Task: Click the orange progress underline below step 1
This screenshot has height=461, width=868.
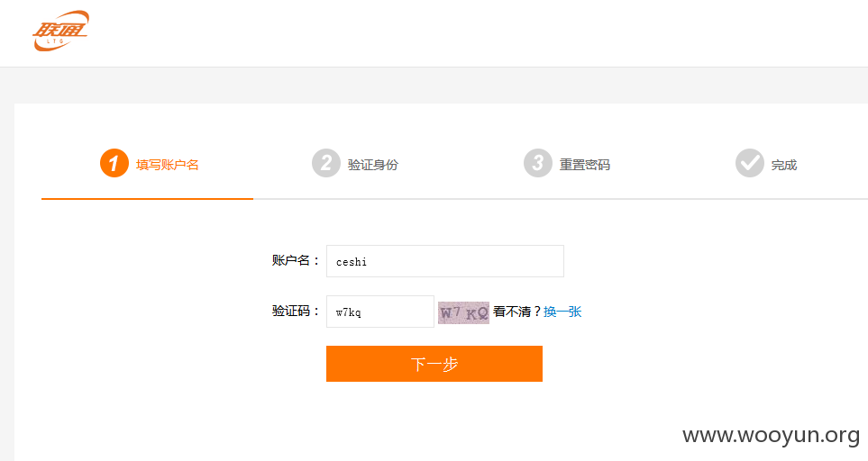Action: 147,198
